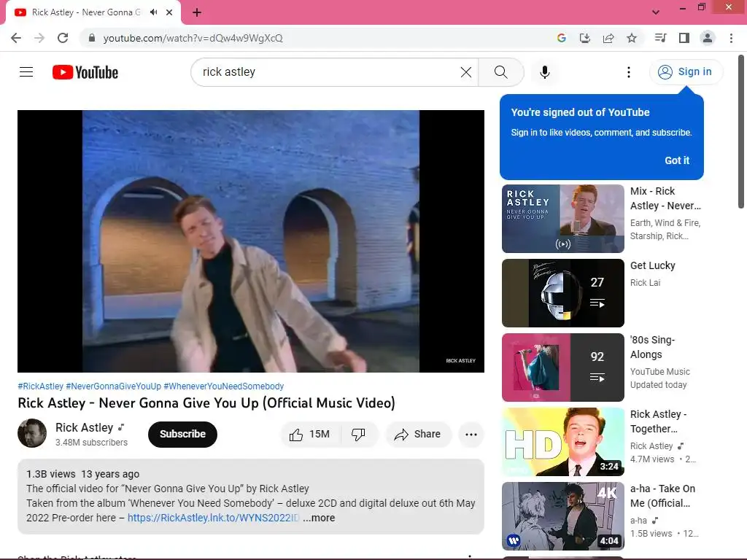Click the page vertical scrollbar

[x=741, y=131]
